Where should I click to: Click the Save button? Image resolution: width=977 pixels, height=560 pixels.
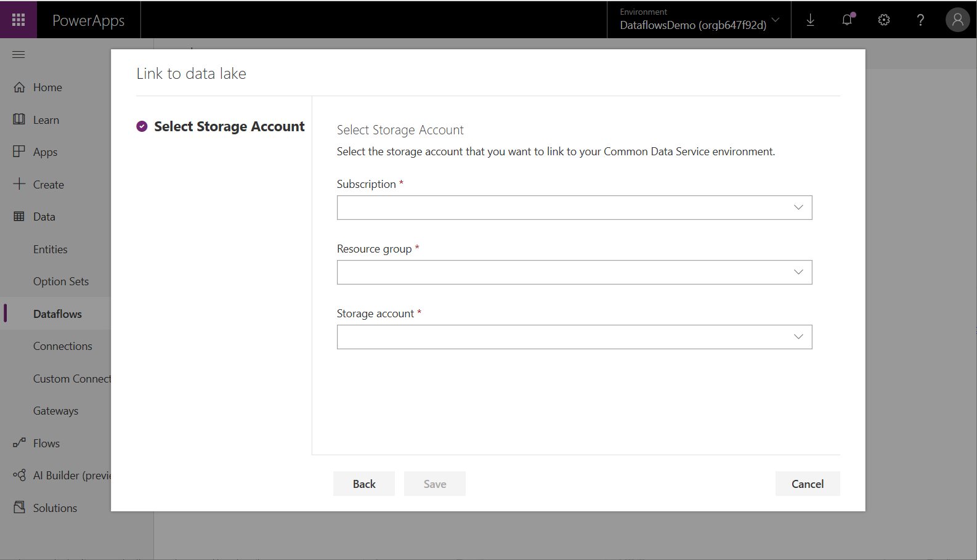coord(434,484)
